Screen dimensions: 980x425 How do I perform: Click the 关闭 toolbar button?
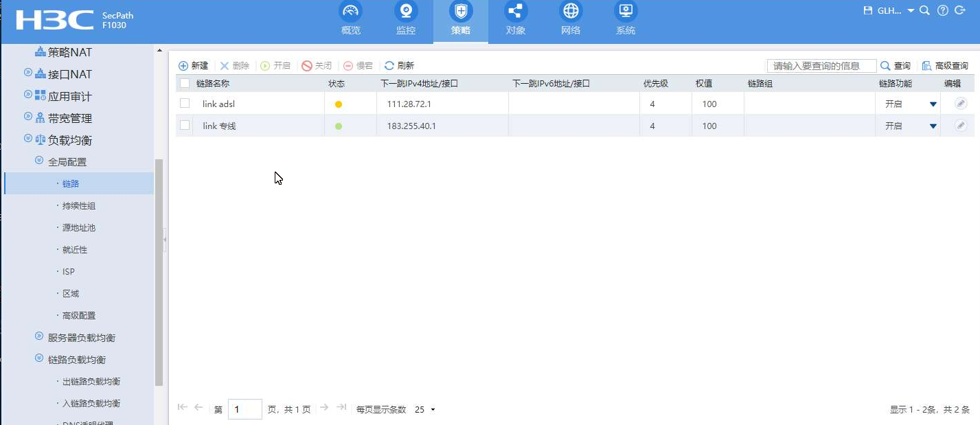click(x=317, y=66)
